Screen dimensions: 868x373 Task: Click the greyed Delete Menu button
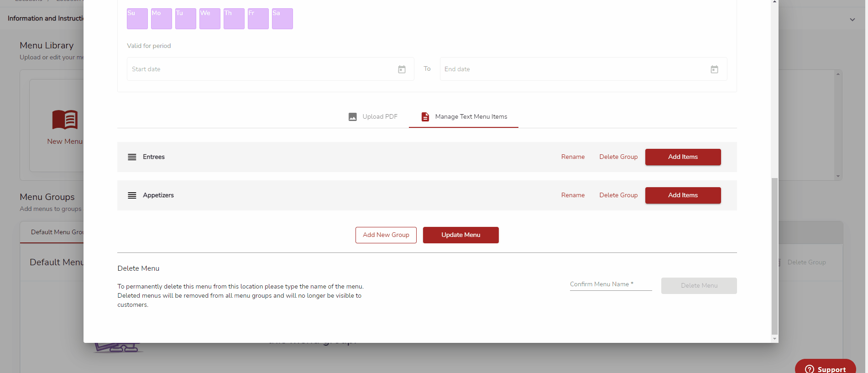click(699, 286)
